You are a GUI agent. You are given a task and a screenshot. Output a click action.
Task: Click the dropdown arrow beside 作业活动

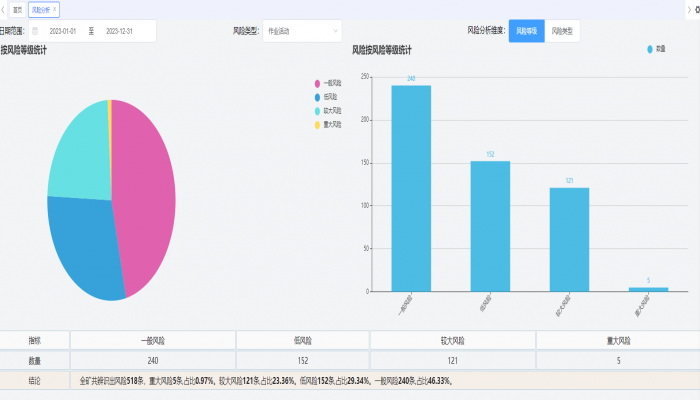click(x=335, y=31)
